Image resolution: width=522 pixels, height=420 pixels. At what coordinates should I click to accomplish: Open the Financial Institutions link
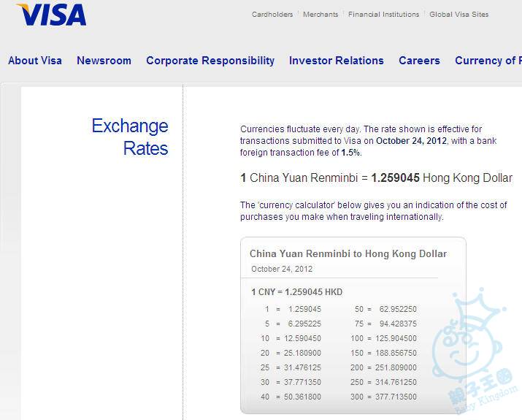pyautogui.click(x=383, y=15)
